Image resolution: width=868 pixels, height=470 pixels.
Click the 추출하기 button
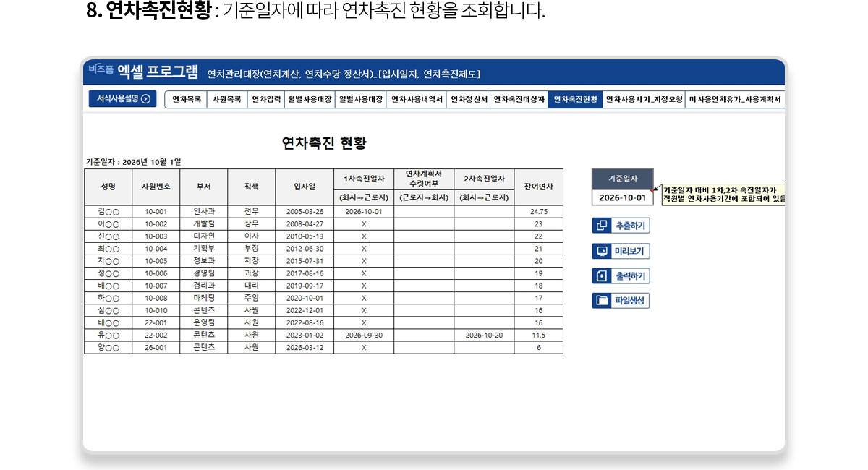pos(621,226)
